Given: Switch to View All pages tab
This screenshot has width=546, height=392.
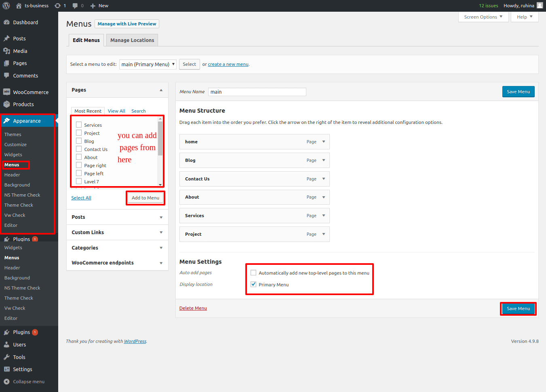Looking at the screenshot, I should point(116,111).
